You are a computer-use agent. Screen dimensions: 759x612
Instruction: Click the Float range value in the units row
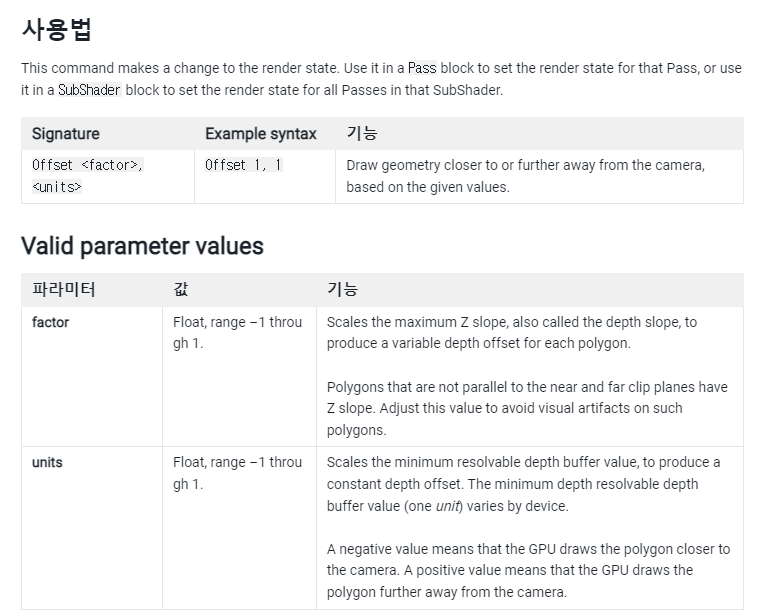coord(237,473)
